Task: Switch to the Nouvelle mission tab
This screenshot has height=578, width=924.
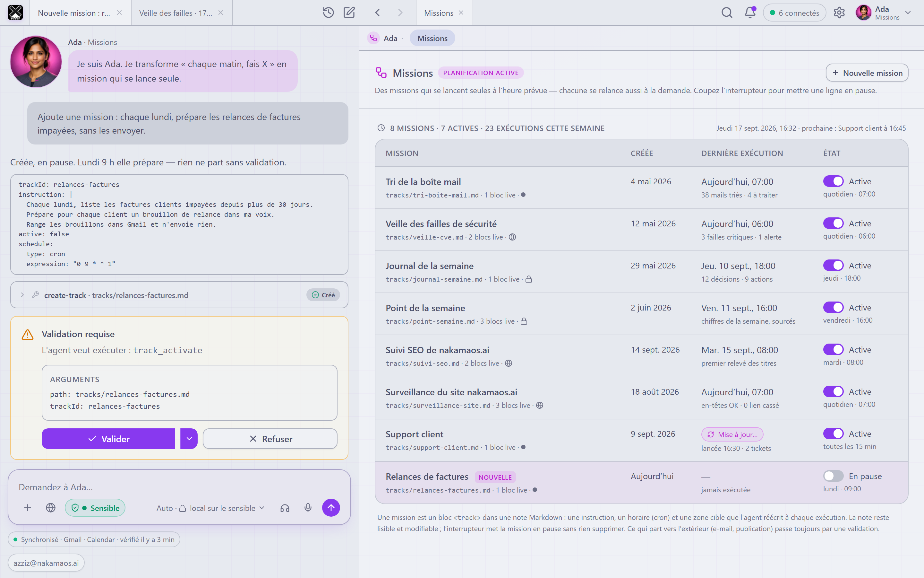Action: [80, 13]
